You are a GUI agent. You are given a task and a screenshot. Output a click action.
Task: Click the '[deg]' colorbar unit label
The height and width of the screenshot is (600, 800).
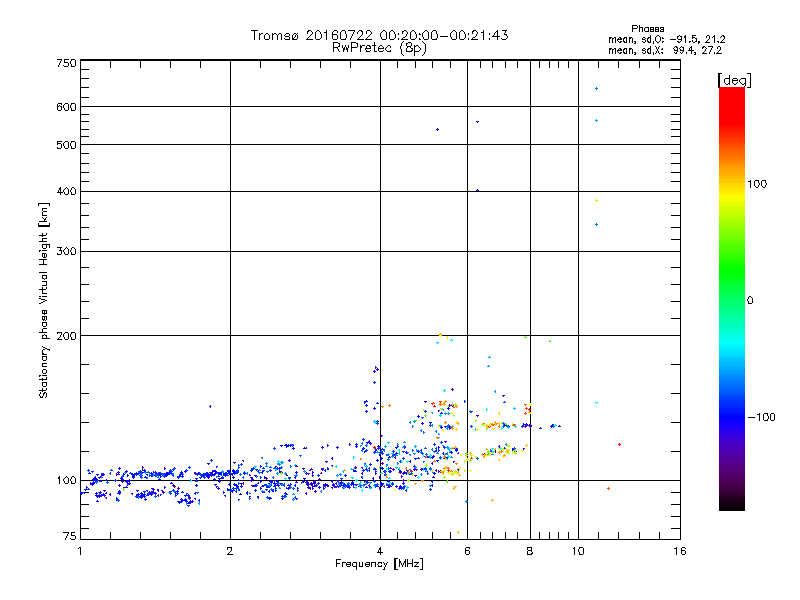tap(734, 80)
